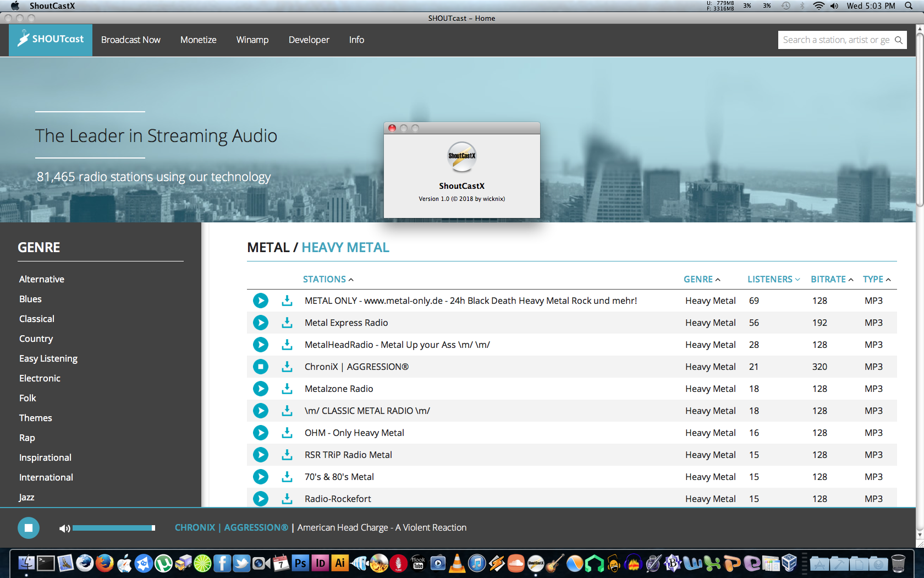Image resolution: width=924 pixels, height=578 pixels.
Task: Play Radio-Rockefort station
Action: (260, 499)
